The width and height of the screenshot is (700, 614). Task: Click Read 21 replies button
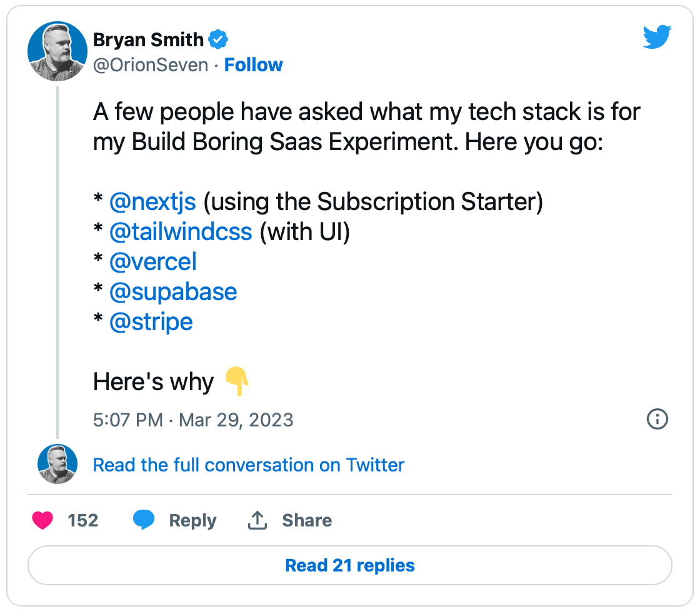tap(350, 565)
